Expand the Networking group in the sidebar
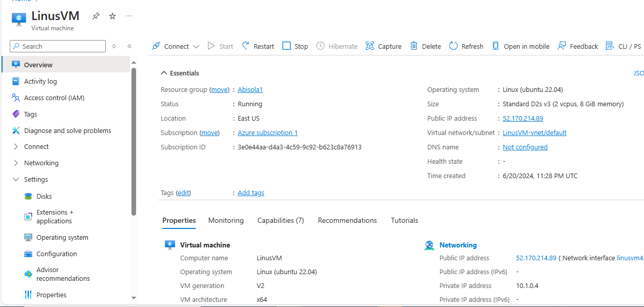The height and width of the screenshot is (307, 644). click(16, 163)
